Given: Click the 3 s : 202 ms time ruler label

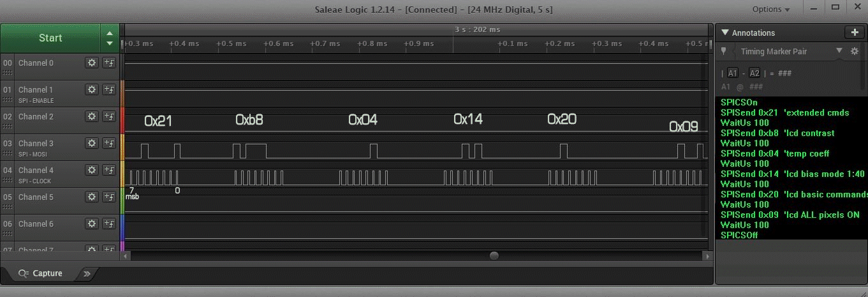Looking at the screenshot, I should click(478, 29).
